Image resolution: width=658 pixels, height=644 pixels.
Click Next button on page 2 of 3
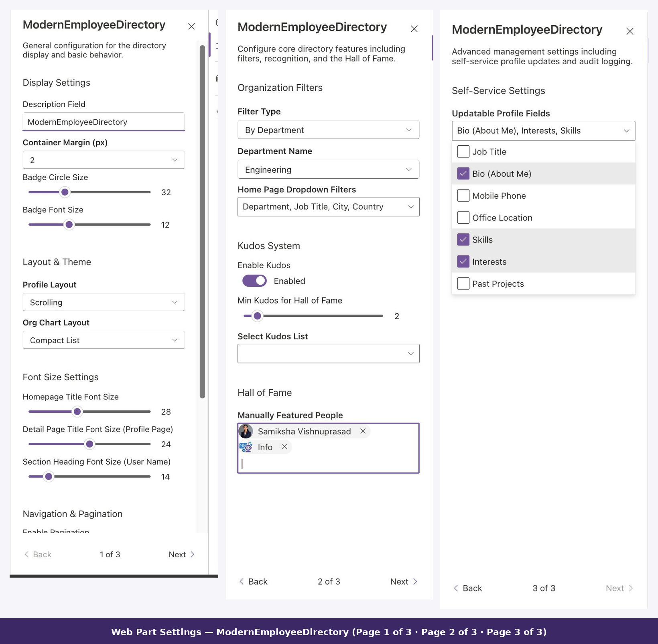(x=404, y=581)
